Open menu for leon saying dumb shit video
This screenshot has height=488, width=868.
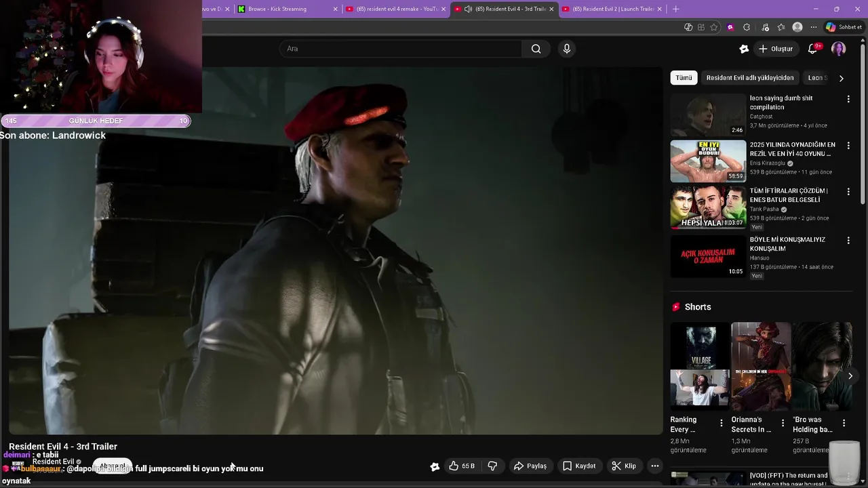(848, 99)
